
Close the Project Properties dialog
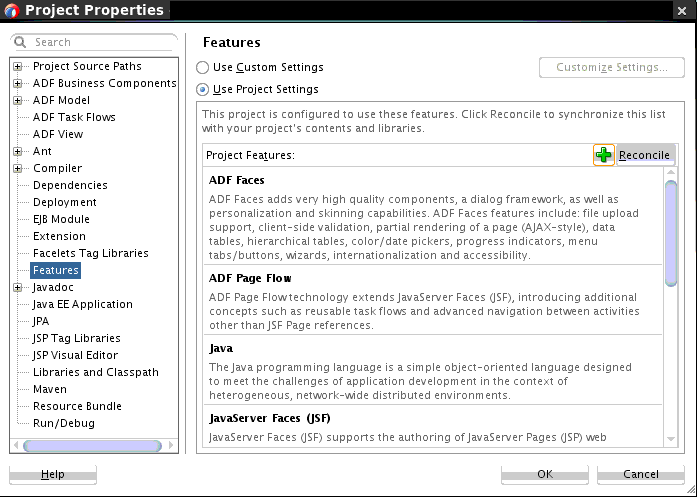[682, 11]
